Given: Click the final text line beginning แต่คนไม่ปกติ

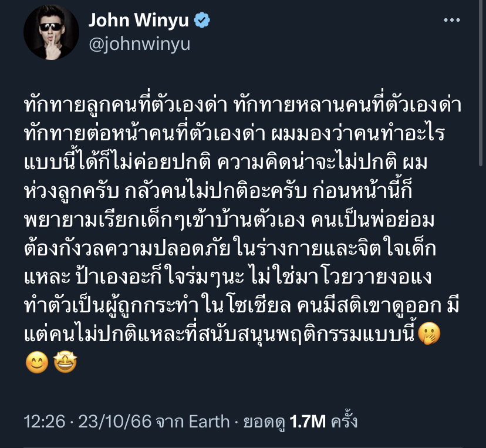Looking at the screenshot, I should coord(220,334).
